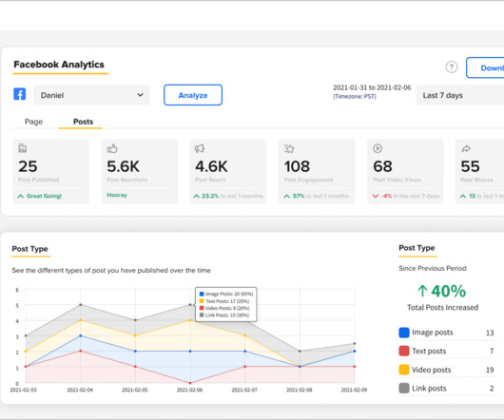This screenshot has width=504, height=420.
Task: Click the chart tooltip with Image Posts: 20
Action: click(226, 304)
